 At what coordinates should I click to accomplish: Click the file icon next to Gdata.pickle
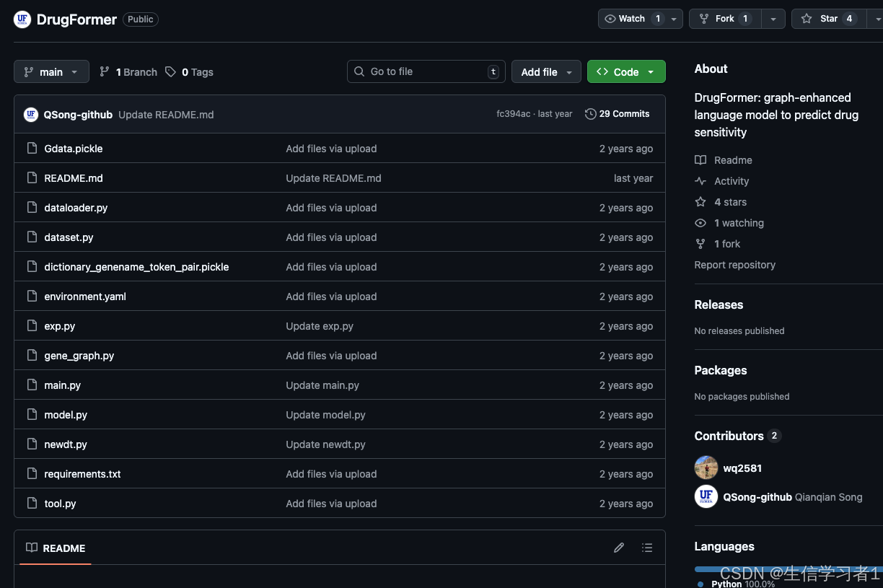(x=32, y=149)
